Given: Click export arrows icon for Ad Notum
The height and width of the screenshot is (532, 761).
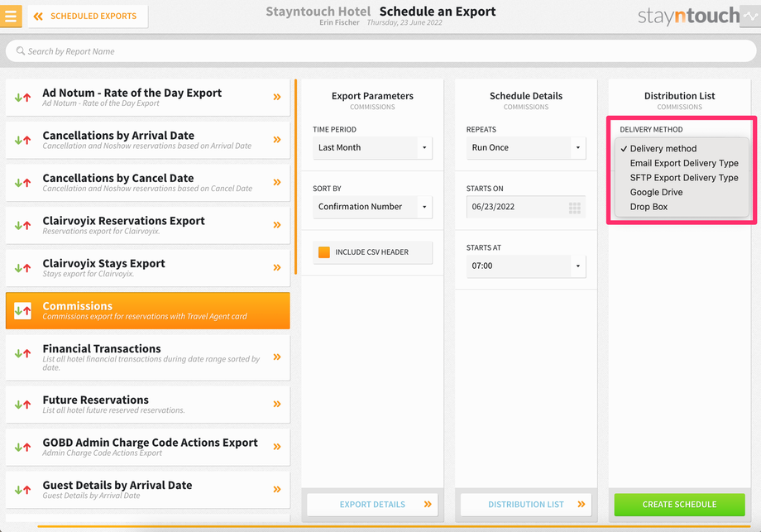Looking at the screenshot, I should [x=23, y=98].
